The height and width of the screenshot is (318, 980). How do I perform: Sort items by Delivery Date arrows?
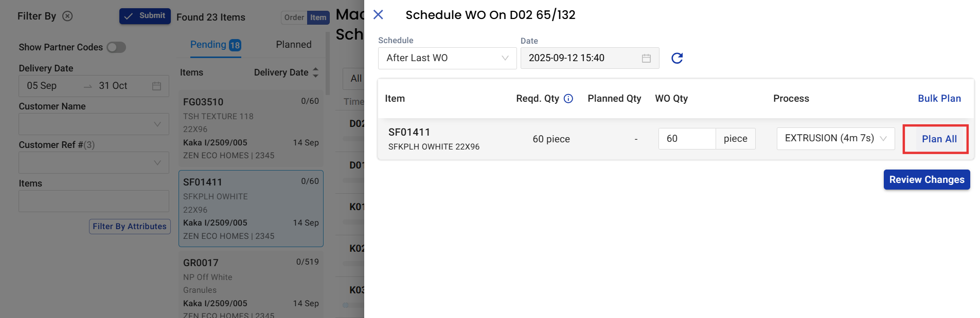tap(315, 72)
